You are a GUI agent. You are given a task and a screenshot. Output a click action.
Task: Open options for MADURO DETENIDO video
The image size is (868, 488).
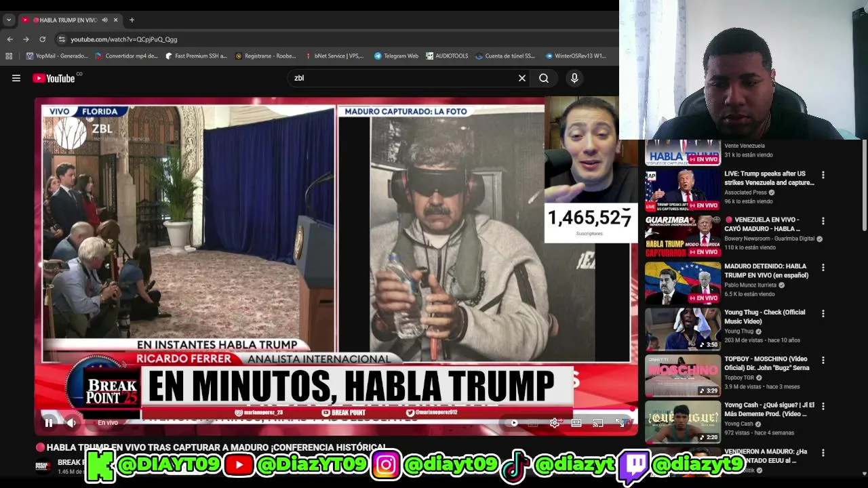(823, 268)
